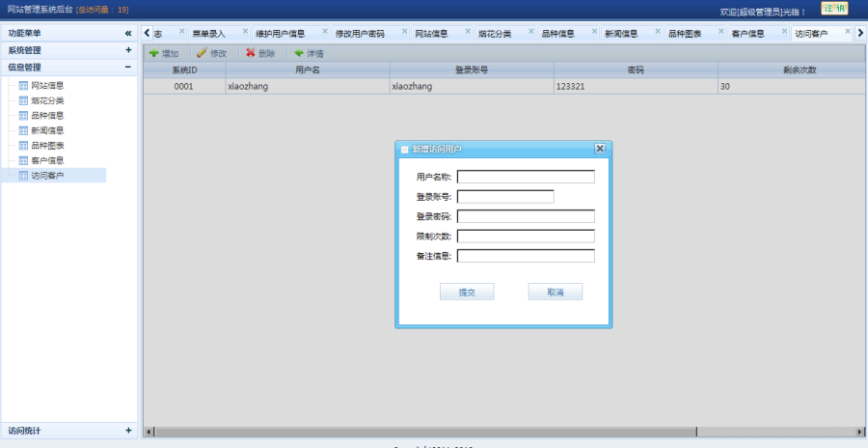Click the red X icon beside 删除
The image size is (868, 448).
click(250, 53)
